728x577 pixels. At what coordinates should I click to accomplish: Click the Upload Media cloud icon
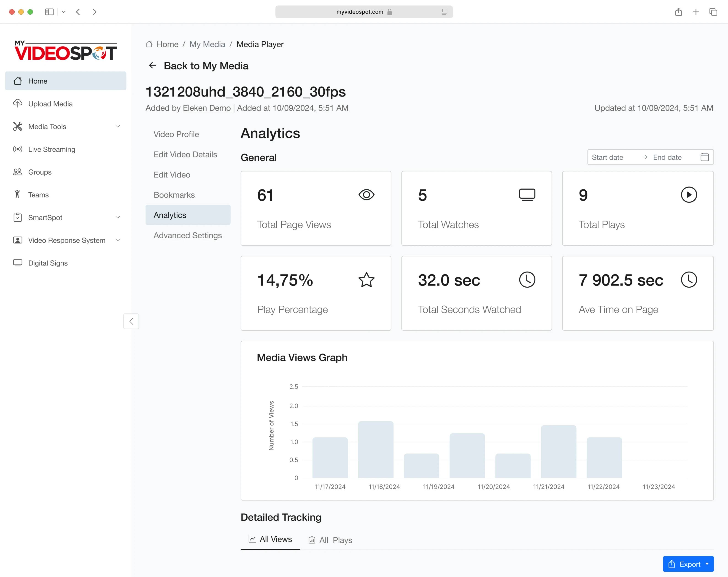(x=18, y=103)
